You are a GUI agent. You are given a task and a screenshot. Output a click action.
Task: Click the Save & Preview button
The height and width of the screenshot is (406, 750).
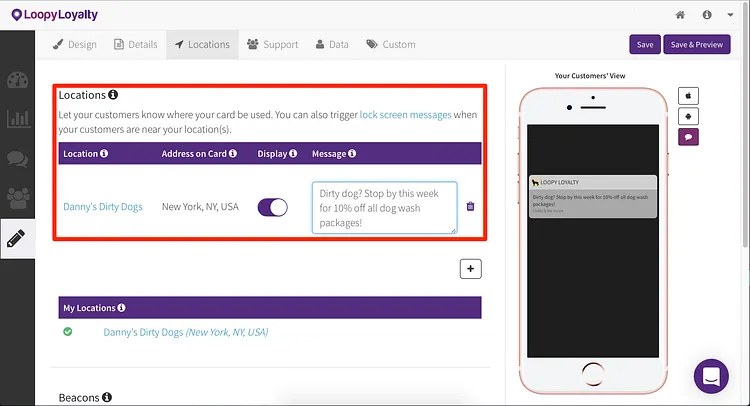(x=696, y=44)
